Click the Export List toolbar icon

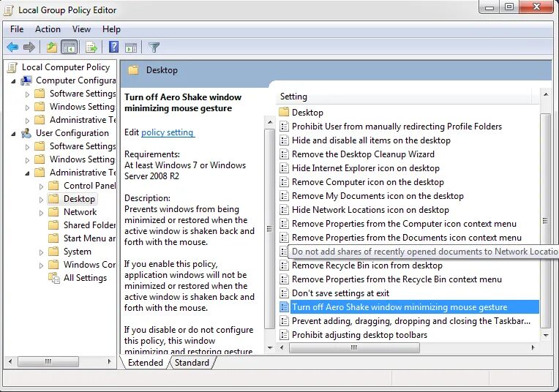coord(91,47)
